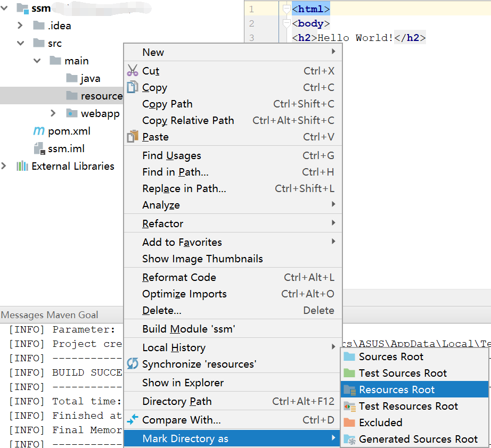Choose Copy Relative Path menu entry
Screen dimensions: 491x448
tap(233, 120)
